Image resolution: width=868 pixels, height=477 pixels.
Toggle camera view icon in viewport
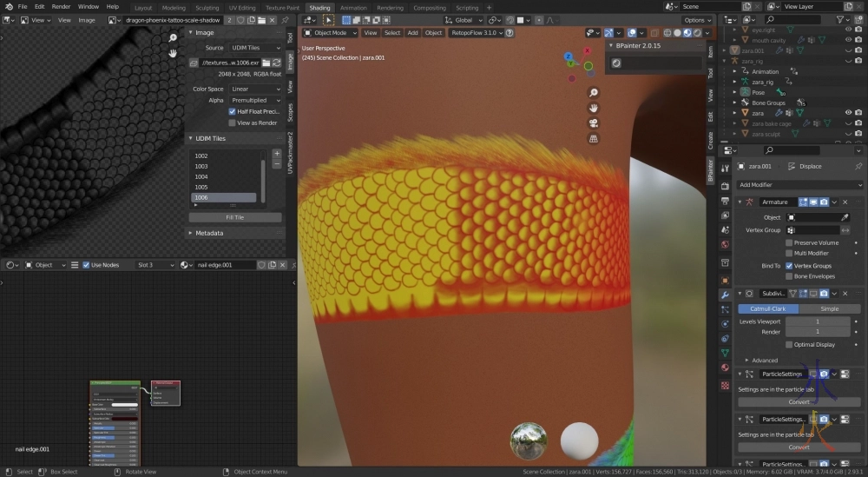click(x=594, y=123)
